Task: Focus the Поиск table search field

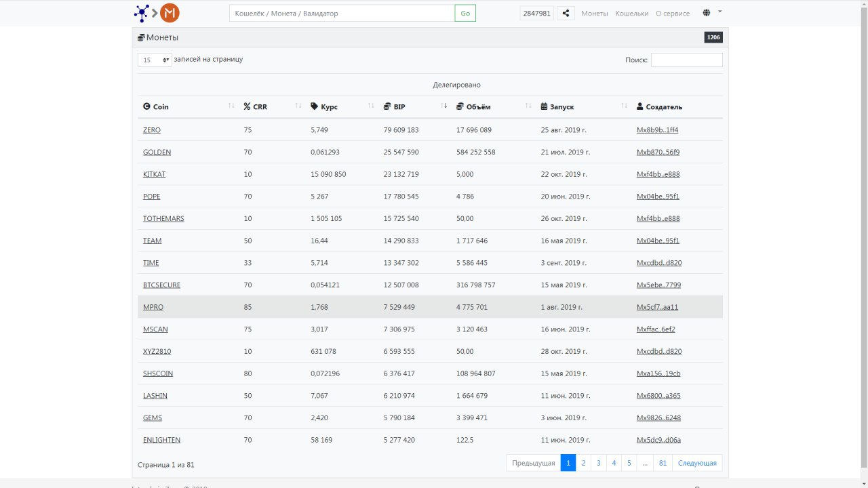Action: pyautogui.click(x=686, y=60)
